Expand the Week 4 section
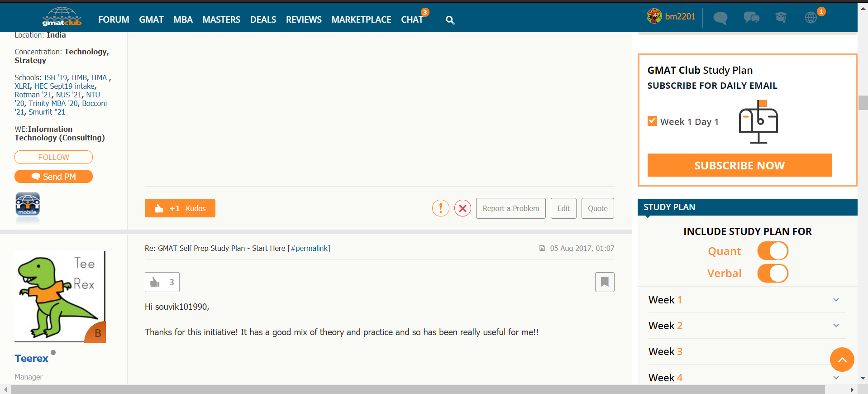Viewport: 868px width, 394px height. click(836, 378)
